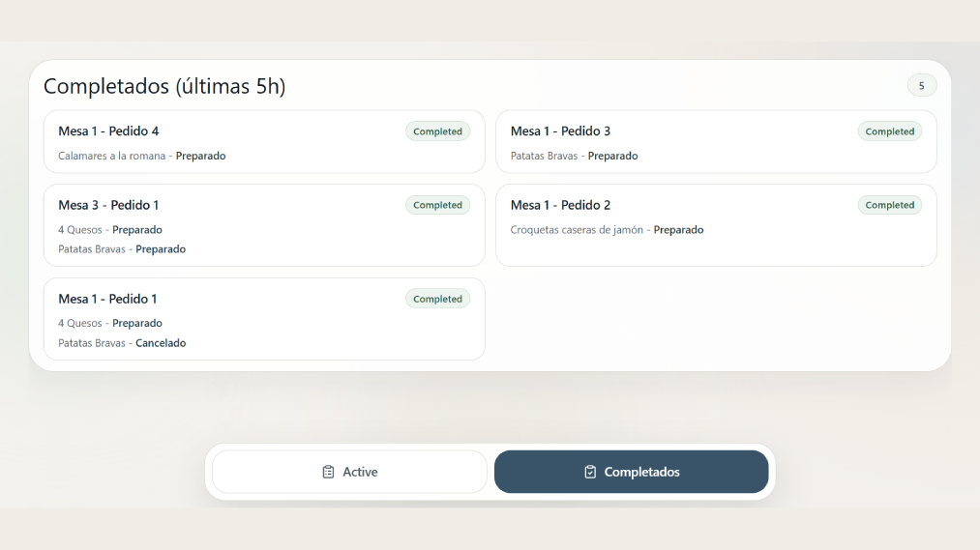This screenshot has height=550, width=980.
Task: Select the Completados tab label
Action: click(x=641, y=472)
